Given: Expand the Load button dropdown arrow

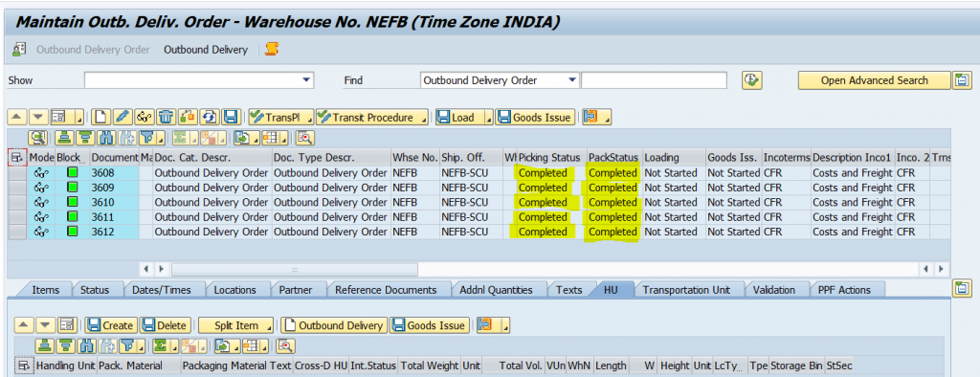Looking at the screenshot, I should [x=488, y=117].
